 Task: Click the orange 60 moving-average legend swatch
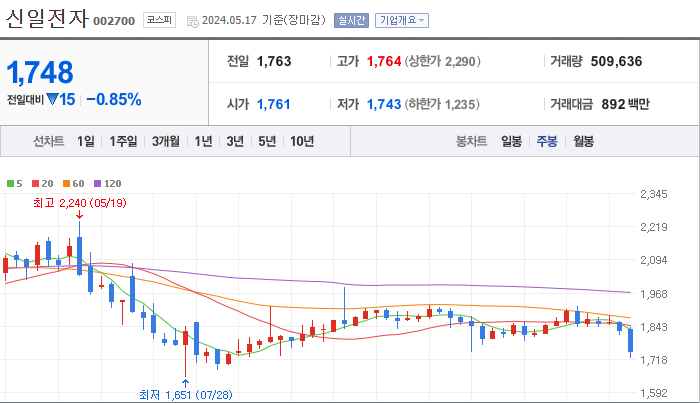click(67, 183)
